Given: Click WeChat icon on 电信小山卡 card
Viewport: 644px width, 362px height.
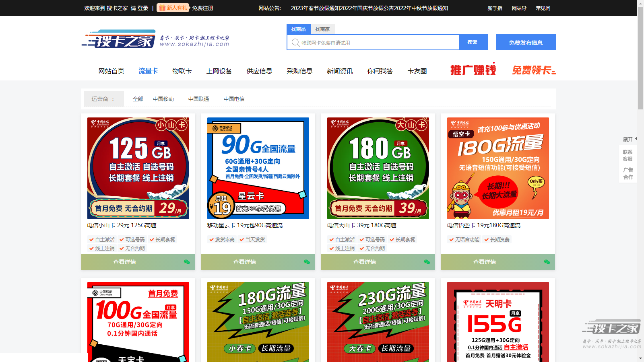Looking at the screenshot, I should 187,262.
